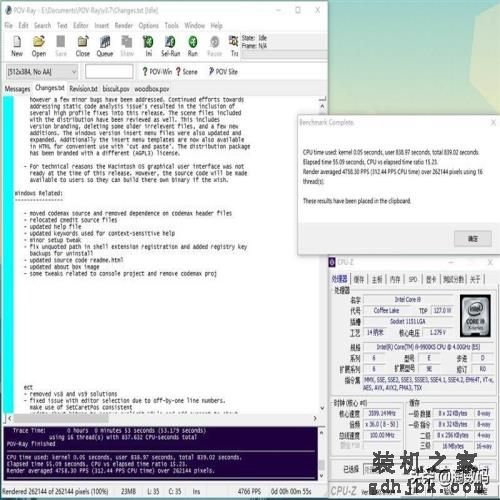Select the 缓存 tab in CPU-Z
Image resolution: width=500 pixels, height=500 pixels.
click(x=359, y=279)
